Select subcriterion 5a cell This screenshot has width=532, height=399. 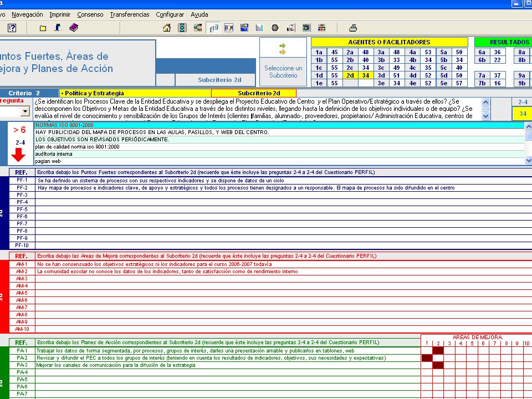point(444,52)
